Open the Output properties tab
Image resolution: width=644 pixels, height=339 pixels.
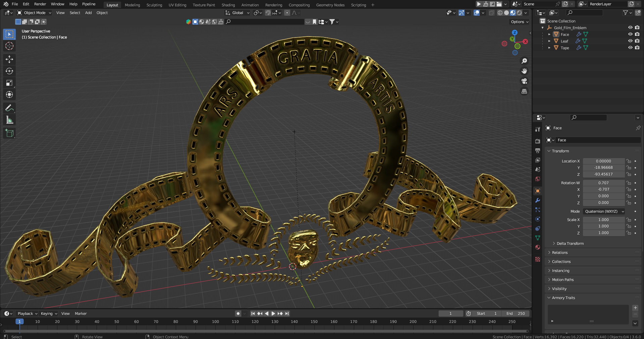click(x=538, y=151)
